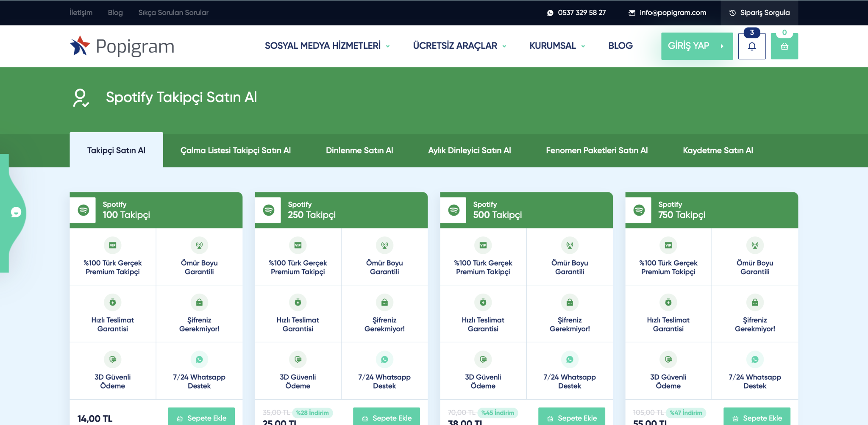Expand the Kurumsal dropdown menu
The image size is (868, 425).
point(557,46)
